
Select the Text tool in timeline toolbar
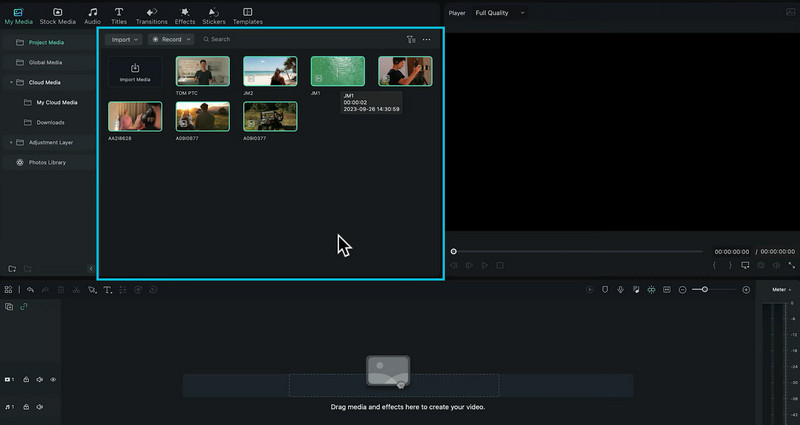108,290
